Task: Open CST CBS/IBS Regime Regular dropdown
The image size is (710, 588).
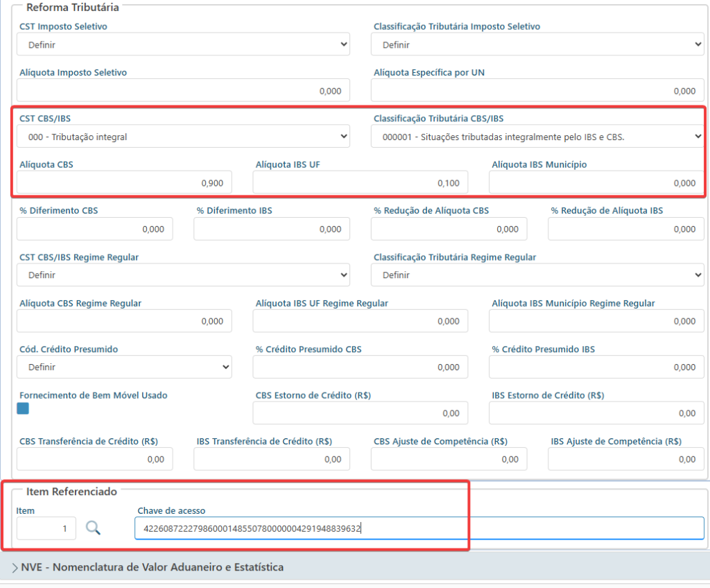Action: click(183, 275)
